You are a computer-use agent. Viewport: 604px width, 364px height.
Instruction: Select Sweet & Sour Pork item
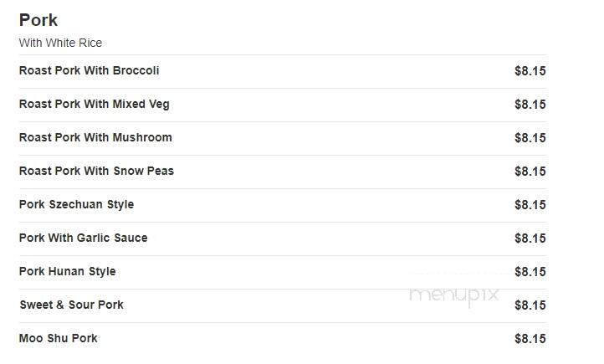71,305
